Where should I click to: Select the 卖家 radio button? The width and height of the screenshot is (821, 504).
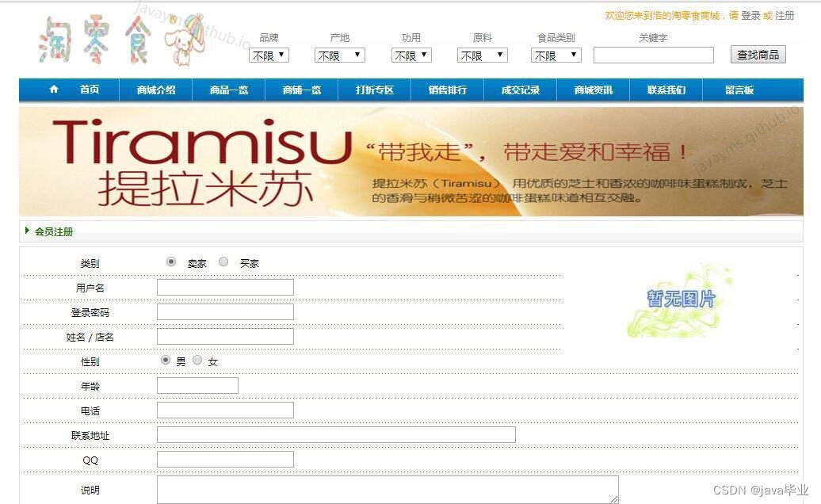170,261
